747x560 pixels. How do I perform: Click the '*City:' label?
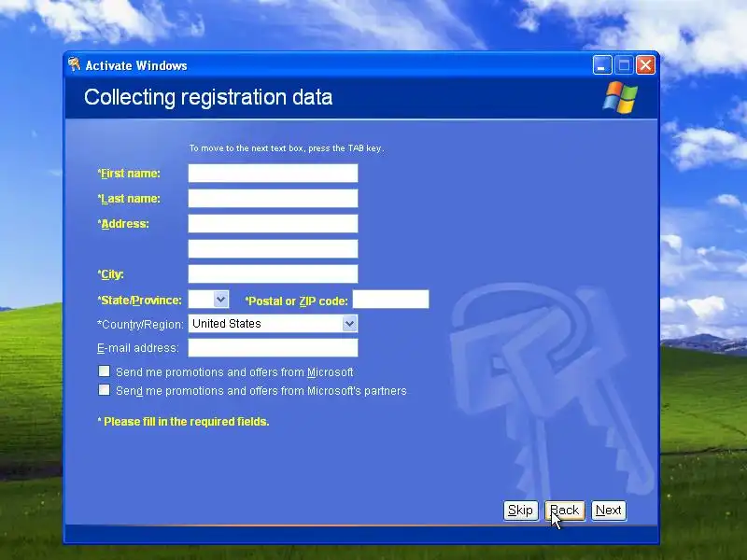click(110, 274)
